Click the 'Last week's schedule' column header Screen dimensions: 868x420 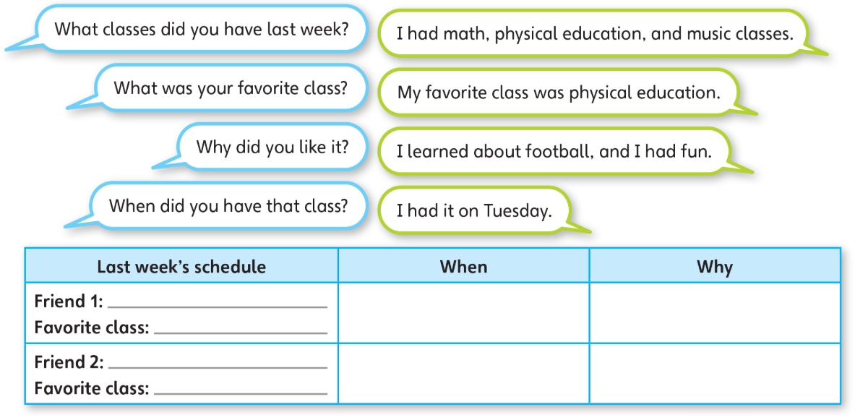pyautogui.click(x=181, y=266)
